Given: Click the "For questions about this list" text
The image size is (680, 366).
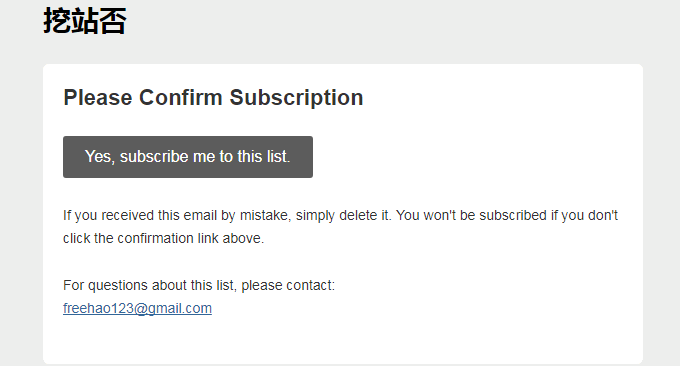Looking at the screenshot, I should (x=199, y=285).
